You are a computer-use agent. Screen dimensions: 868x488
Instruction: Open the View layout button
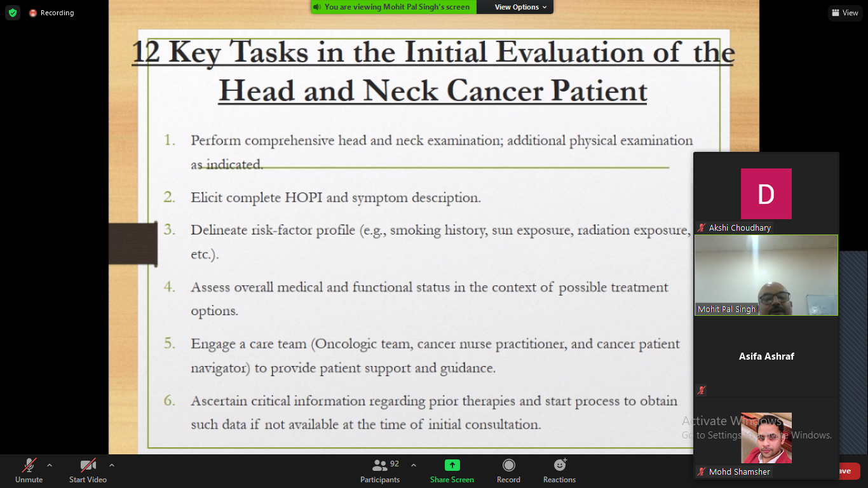coord(844,13)
